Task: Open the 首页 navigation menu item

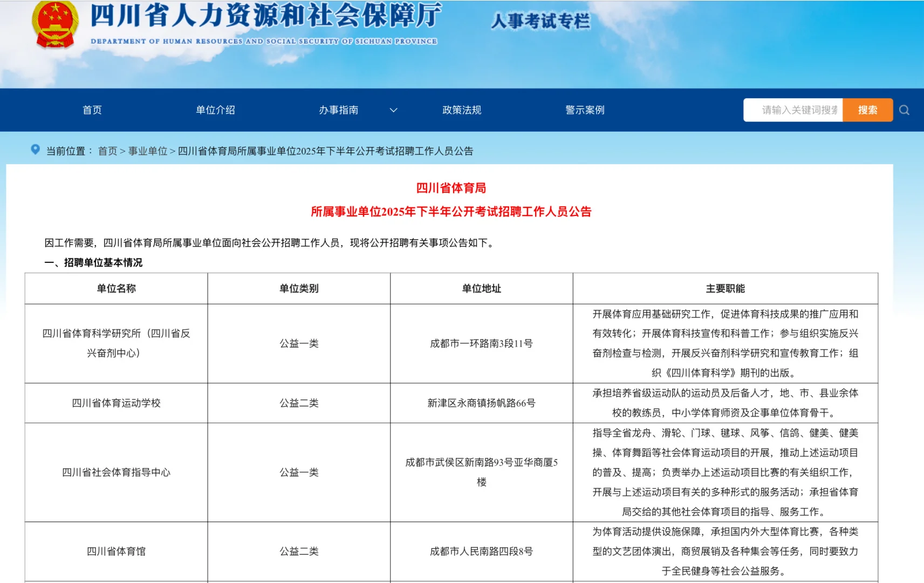Action: (x=92, y=110)
